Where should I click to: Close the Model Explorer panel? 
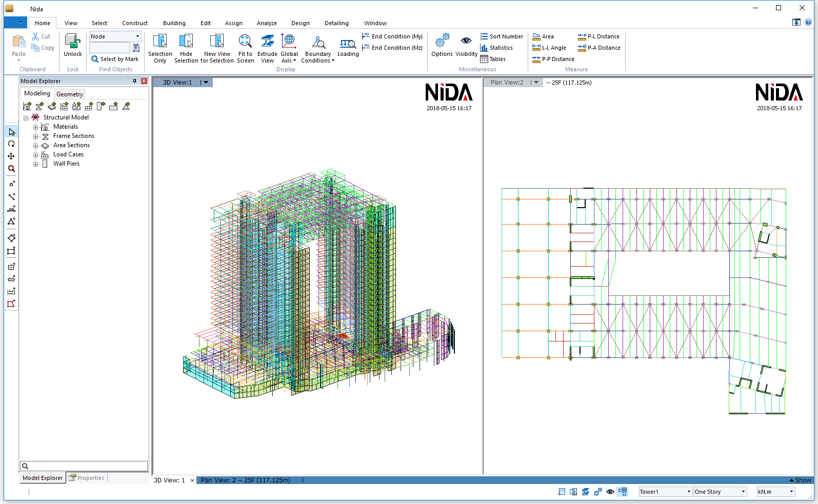(x=144, y=81)
